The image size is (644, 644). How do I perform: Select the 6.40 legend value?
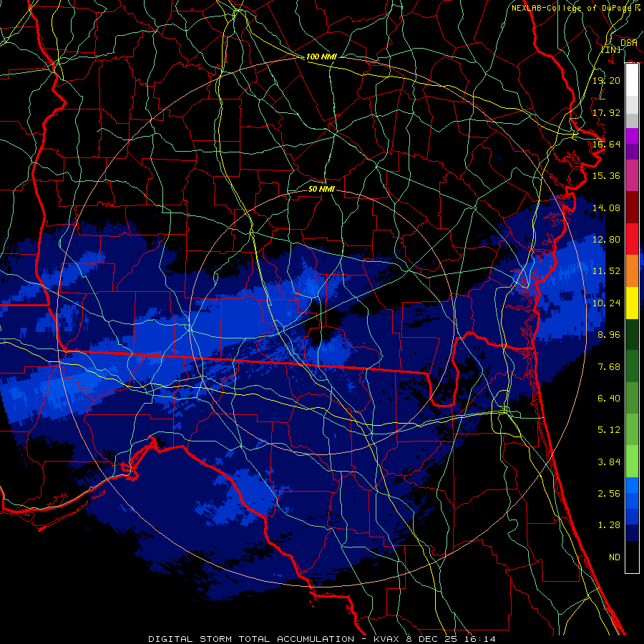click(x=609, y=399)
